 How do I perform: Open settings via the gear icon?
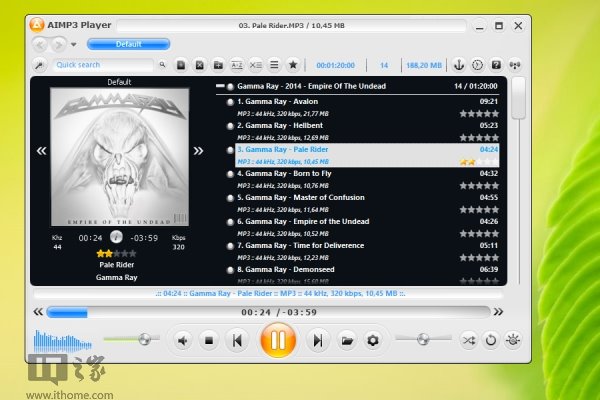pyautogui.click(x=373, y=341)
